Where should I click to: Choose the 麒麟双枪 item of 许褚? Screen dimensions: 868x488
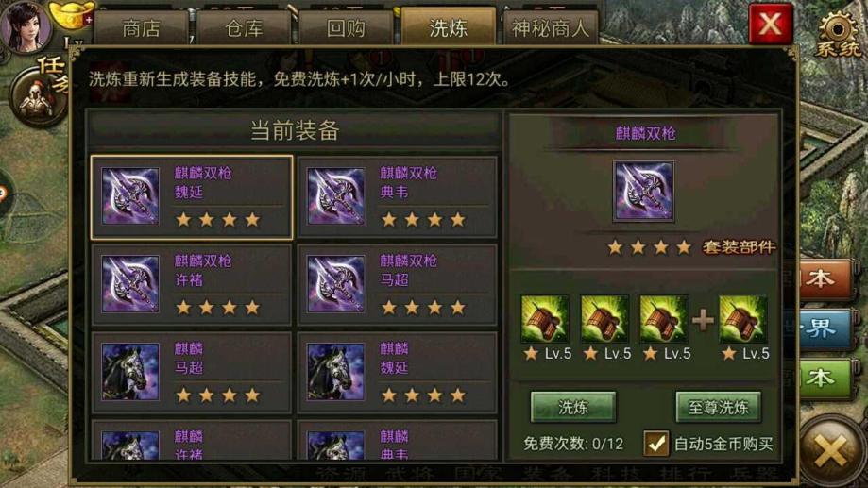192,285
